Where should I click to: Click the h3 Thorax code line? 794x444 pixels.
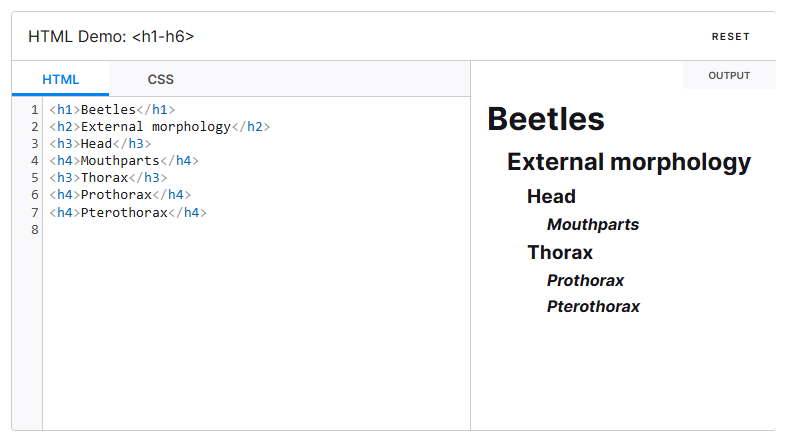coord(108,178)
